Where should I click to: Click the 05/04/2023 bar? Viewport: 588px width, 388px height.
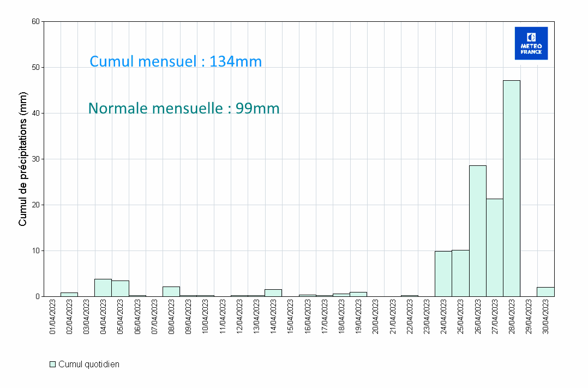[x=120, y=289]
